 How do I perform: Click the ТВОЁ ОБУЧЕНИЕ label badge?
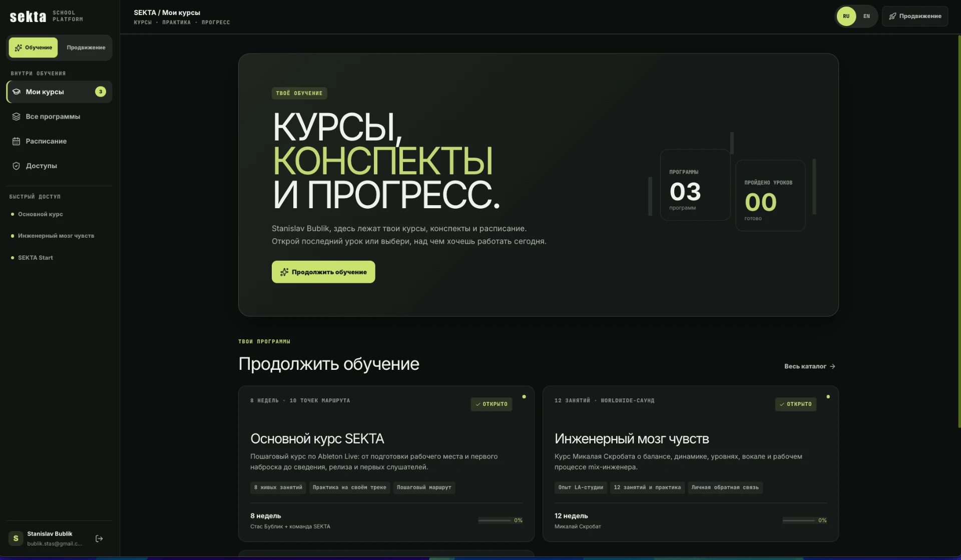[x=299, y=93]
